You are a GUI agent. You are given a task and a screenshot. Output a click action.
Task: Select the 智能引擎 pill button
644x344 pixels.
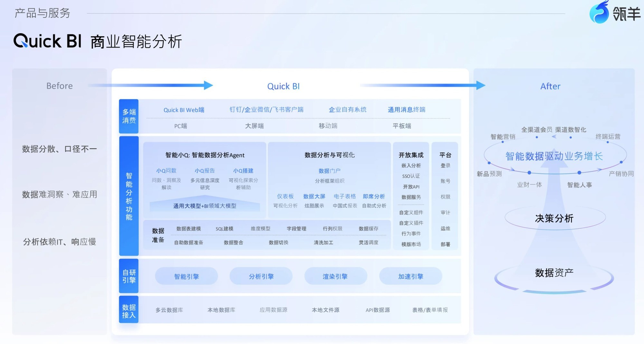(186, 276)
